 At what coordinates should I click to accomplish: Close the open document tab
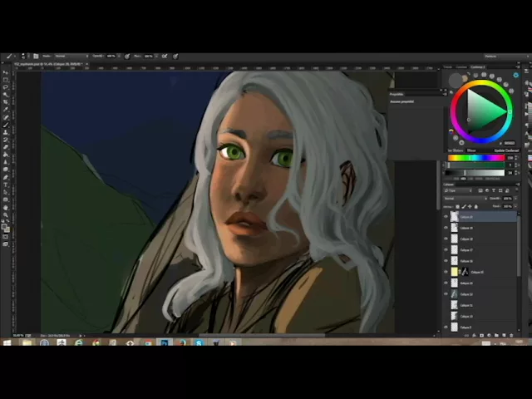pos(86,64)
